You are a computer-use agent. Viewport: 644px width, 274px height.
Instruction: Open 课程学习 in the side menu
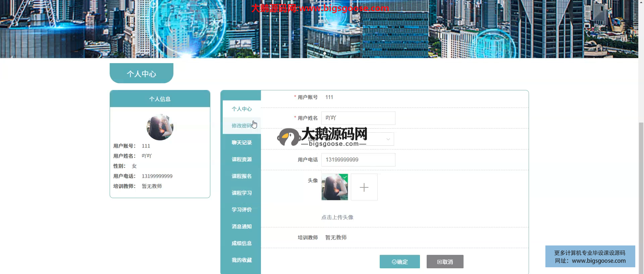241,193
